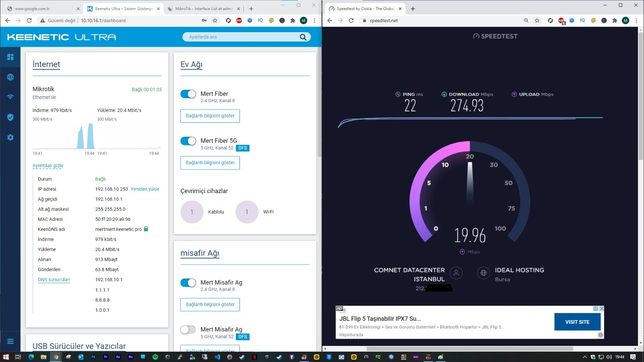
Task: Close the JBL Flip 5 advertisement
Action: 601,309
